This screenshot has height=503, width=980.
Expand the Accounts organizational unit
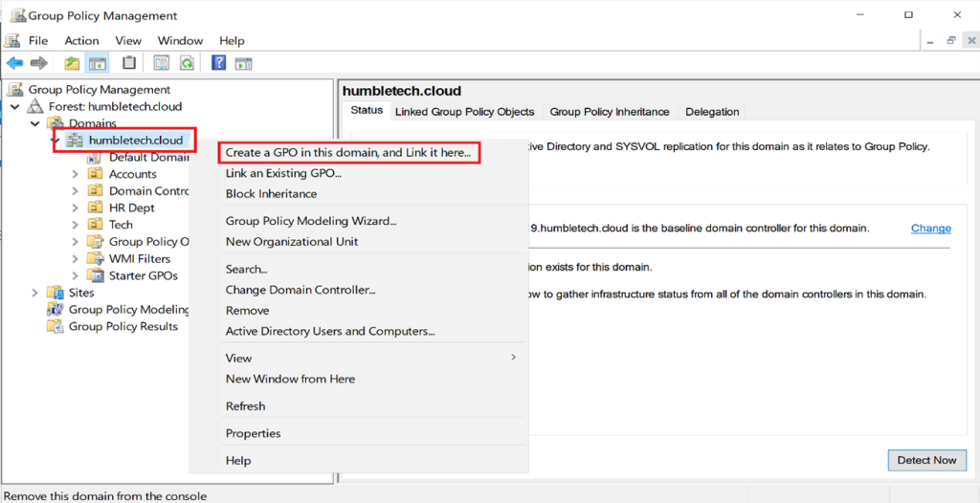[76, 174]
